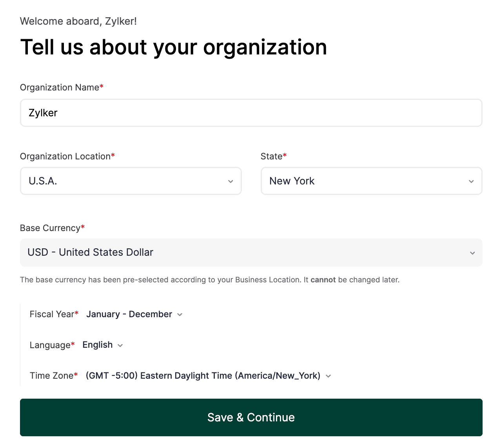
Task: Expand the Time Zone selector
Action: pos(209,376)
